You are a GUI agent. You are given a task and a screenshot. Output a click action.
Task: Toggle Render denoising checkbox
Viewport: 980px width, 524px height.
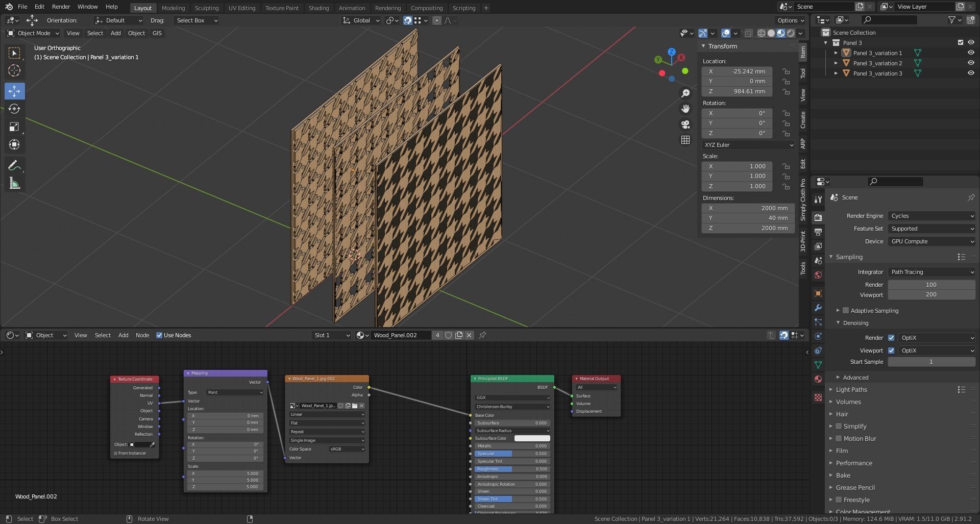891,338
